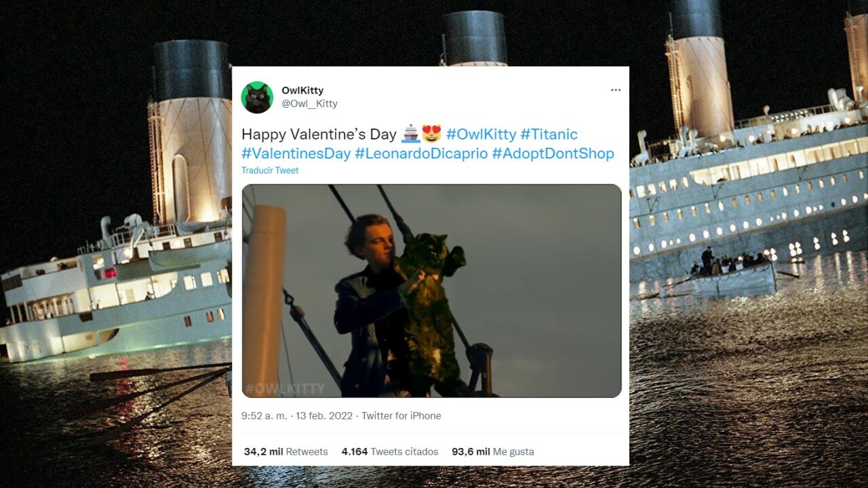Click the OwlKitty black cat avatar
The width and height of the screenshot is (868, 488).
(257, 97)
